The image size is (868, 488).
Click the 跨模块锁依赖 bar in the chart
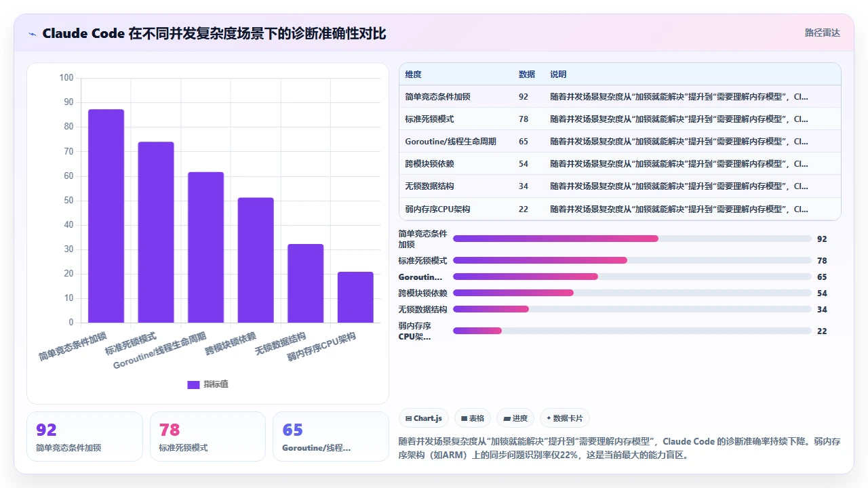tap(256, 260)
